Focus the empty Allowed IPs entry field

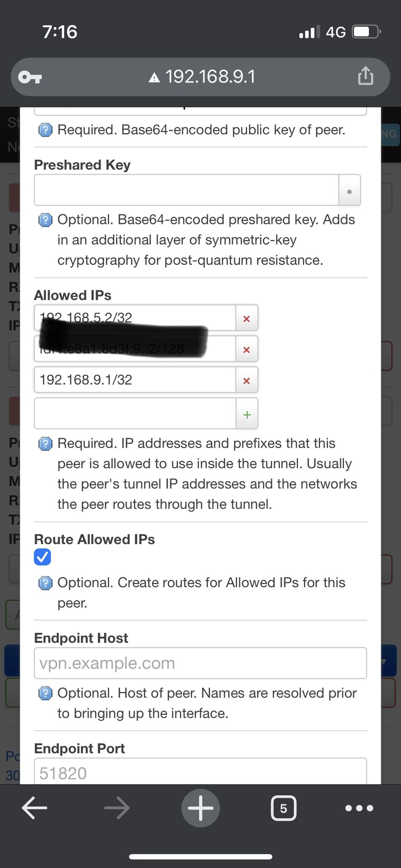point(135,413)
